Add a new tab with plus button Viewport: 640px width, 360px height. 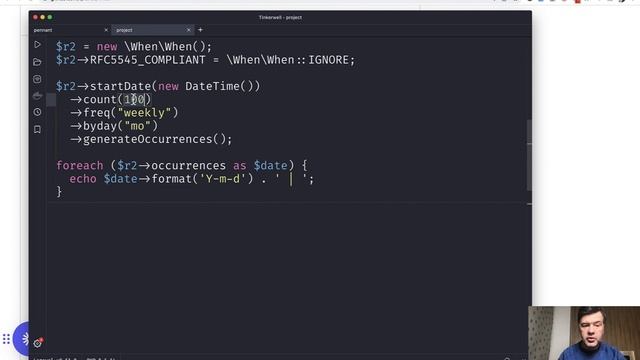click(x=200, y=30)
